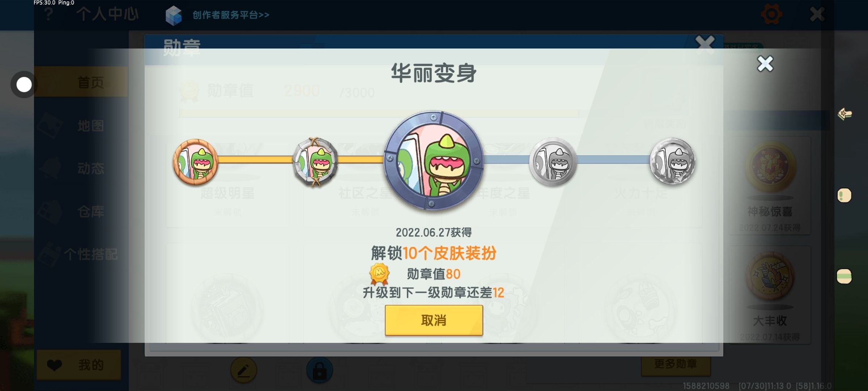
Task: Open the 神秘惊喜 medal thumbnail
Action: click(x=770, y=185)
